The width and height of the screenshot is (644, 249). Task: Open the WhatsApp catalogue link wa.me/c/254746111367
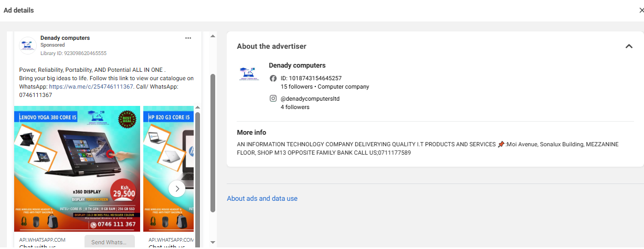point(91,86)
